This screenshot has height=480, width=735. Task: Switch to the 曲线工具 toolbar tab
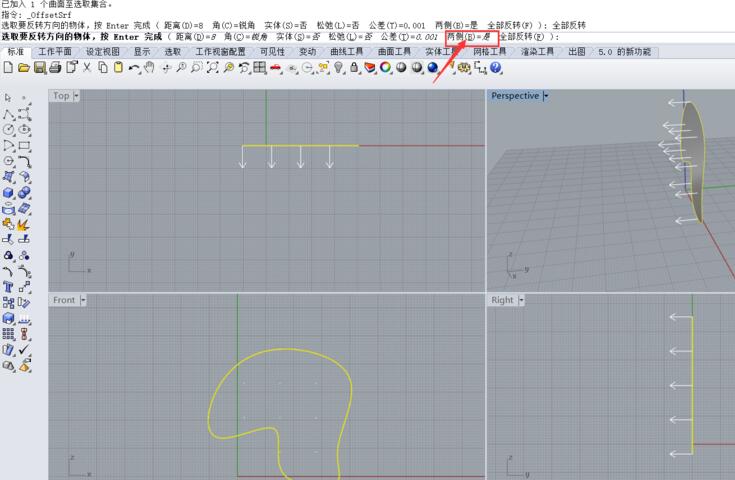coord(346,51)
